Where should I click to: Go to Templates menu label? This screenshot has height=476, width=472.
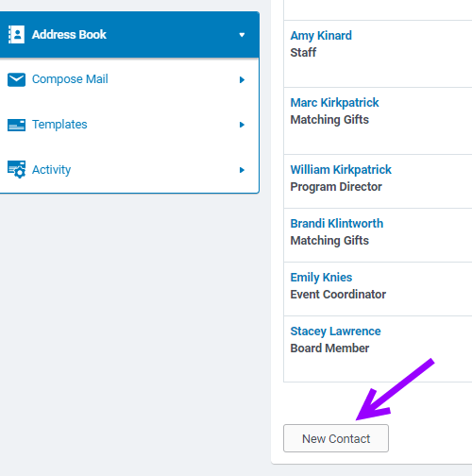click(59, 125)
